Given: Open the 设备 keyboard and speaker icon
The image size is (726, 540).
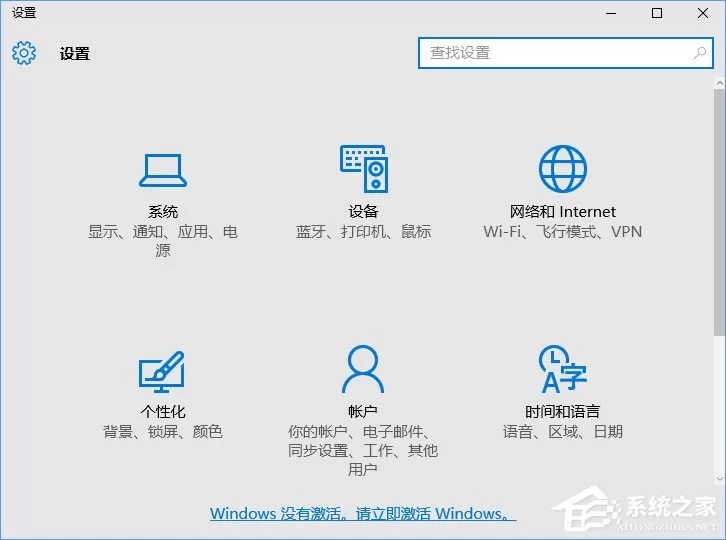Looking at the screenshot, I should pos(364,169).
